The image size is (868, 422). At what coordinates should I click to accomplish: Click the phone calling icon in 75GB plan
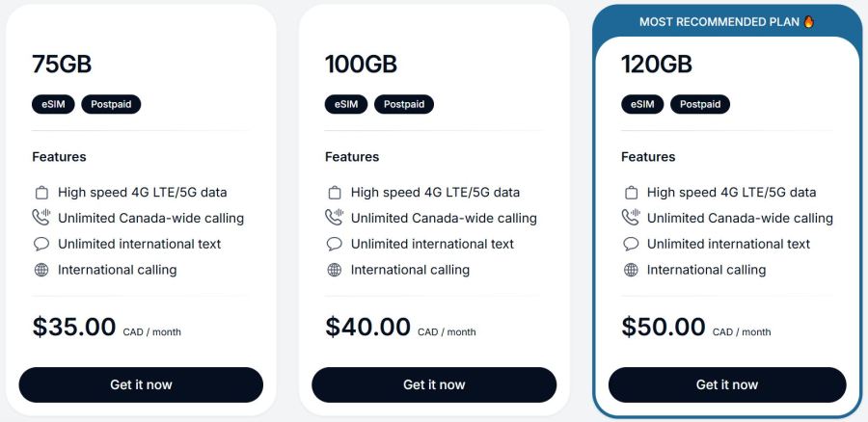tap(41, 218)
